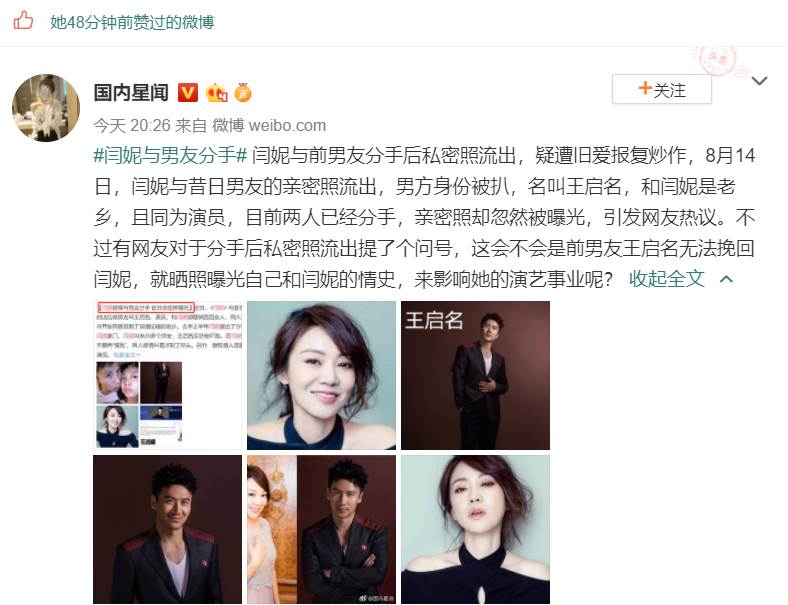Click the gold medal badge icon

tap(243, 92)
